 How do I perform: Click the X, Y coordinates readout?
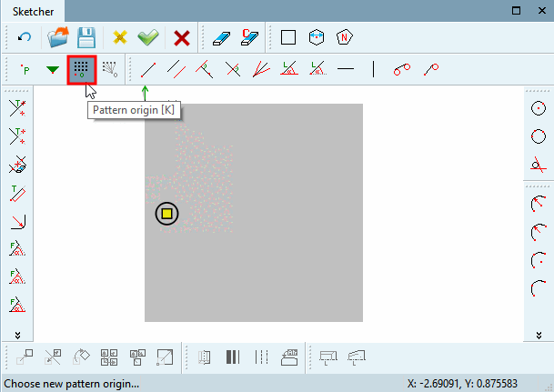point(462,384)
